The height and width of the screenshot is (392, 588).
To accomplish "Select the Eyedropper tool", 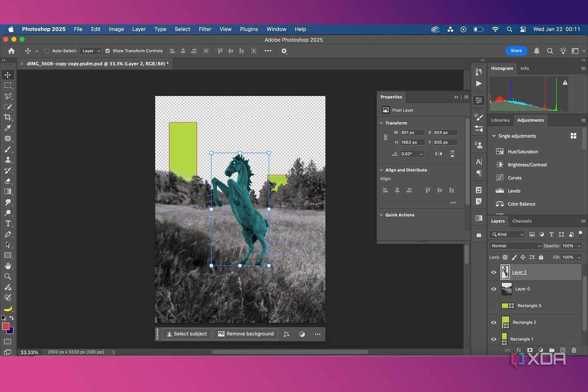I will pyautogui.click(x=7, y=128).
